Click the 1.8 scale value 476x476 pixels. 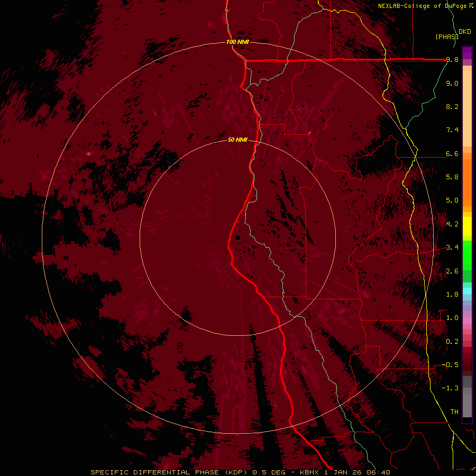(x=452, y=294)
